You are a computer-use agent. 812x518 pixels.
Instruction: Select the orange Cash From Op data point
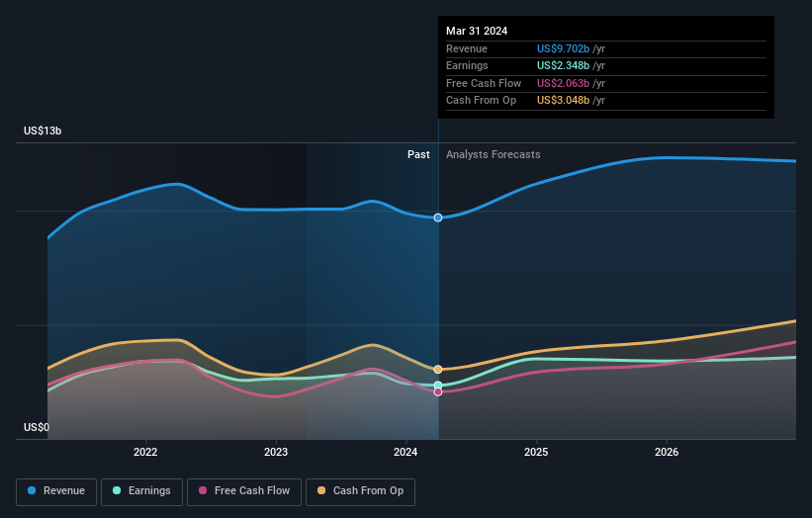click(x=438, y=370)
